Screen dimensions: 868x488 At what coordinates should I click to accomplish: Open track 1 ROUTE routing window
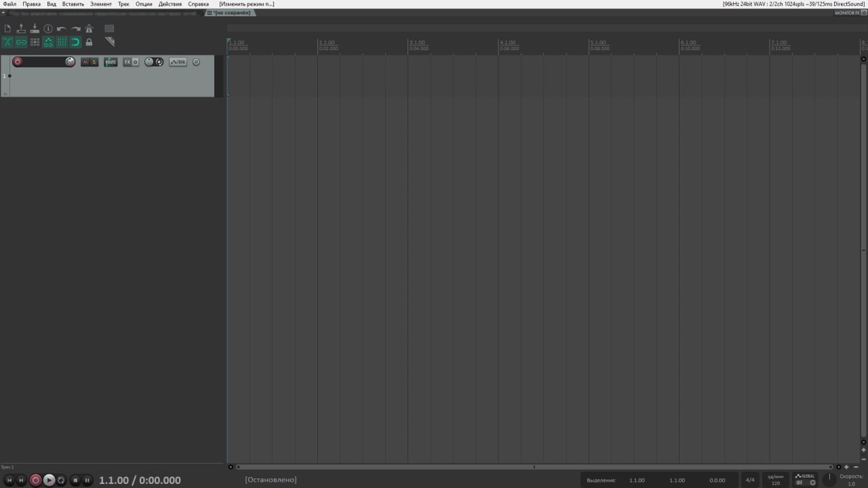pos(111,62)
